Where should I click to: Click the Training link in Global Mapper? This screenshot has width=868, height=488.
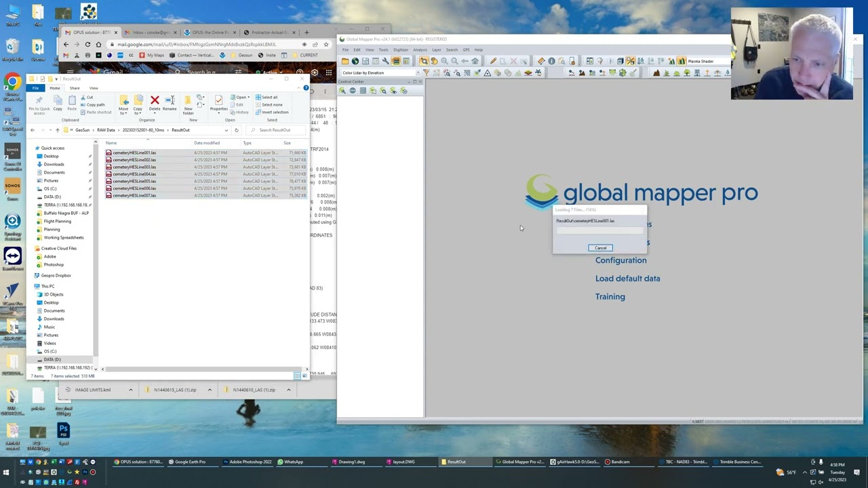tap(610, 297)
